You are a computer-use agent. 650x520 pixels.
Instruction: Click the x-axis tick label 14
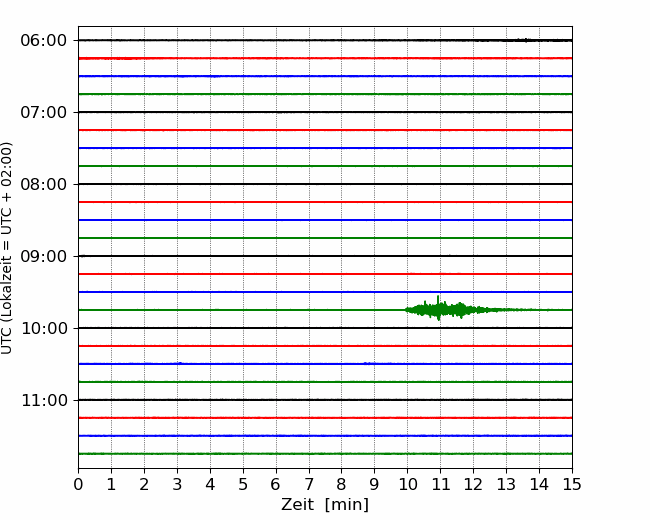pyautogui.click(x=539, y=484)
